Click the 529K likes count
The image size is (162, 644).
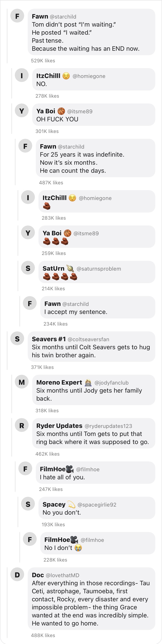click(43, 61)
